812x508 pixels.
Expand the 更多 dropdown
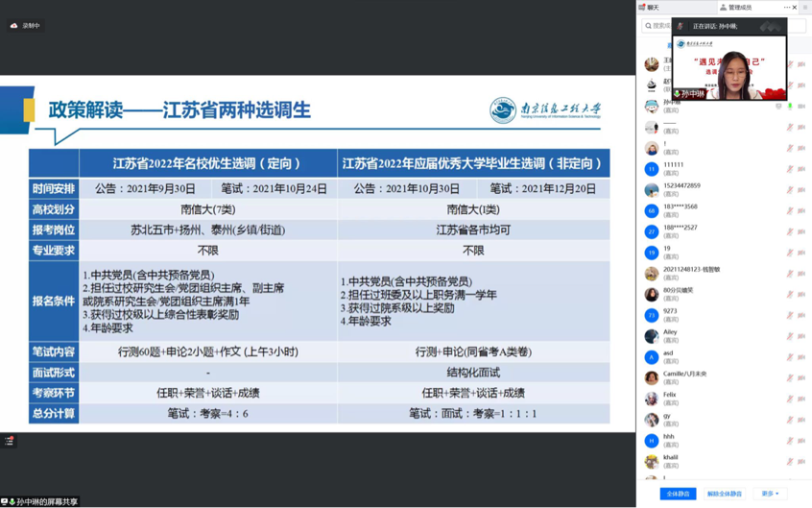(x=770, y=494)
